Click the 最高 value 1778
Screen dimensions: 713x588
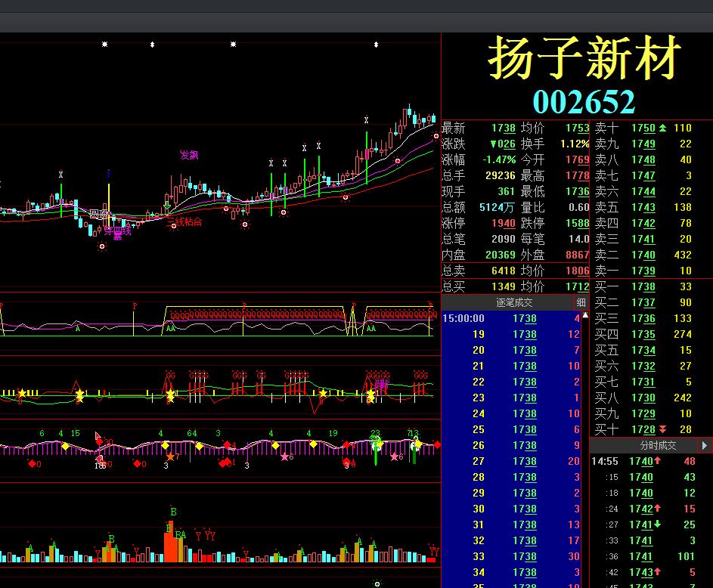pos(578,176)
